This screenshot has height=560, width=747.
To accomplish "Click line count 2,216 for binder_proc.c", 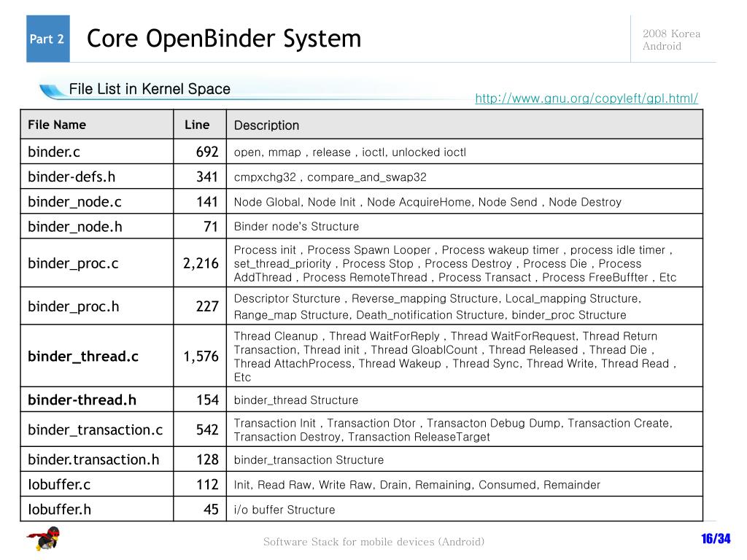I will click(200, 262).
